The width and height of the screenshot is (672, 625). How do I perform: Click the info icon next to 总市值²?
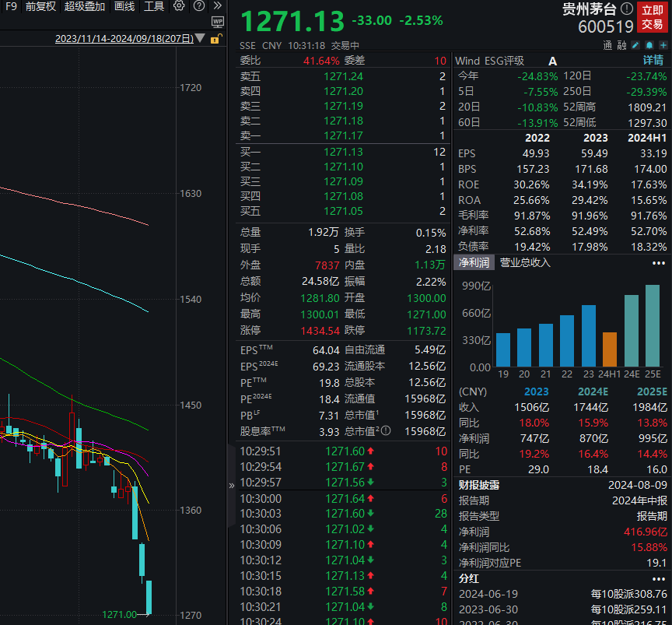[x=386, y=430]
